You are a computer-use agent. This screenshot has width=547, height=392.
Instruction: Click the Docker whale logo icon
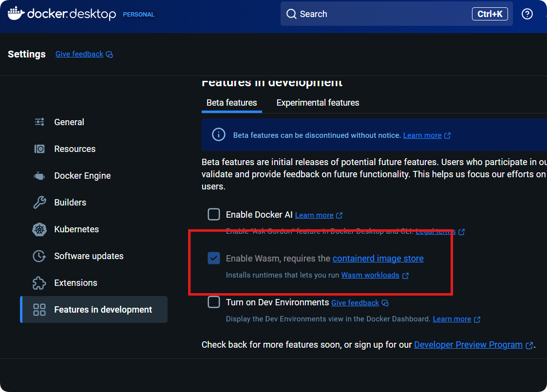click(16, 14)
